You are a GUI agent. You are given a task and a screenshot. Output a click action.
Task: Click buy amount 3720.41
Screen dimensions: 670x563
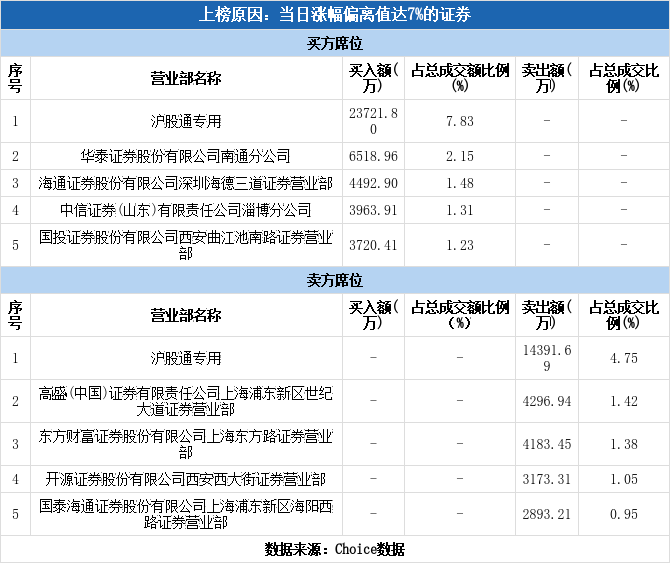click(373, 245)
